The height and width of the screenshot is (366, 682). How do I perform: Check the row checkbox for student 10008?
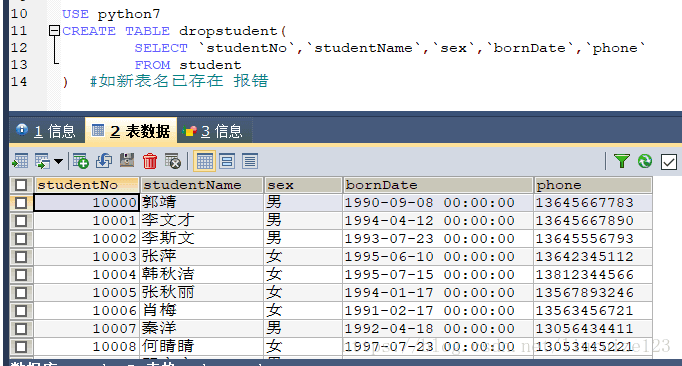[21, 347]
